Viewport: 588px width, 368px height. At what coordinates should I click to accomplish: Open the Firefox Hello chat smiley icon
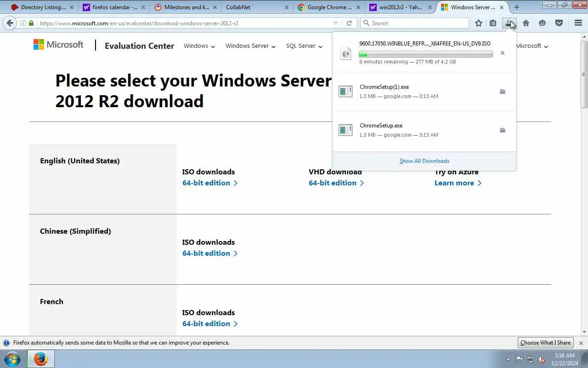click(543, 23)
